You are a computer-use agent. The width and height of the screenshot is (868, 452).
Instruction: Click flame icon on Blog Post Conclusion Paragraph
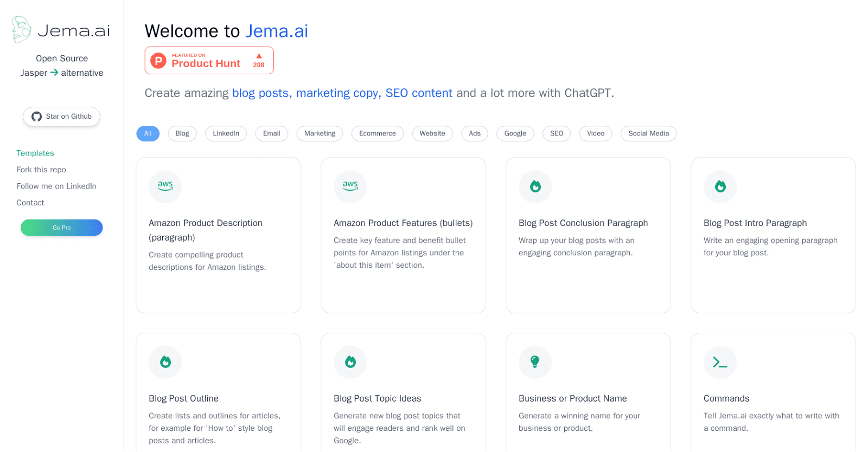click(x=535, y=186)
